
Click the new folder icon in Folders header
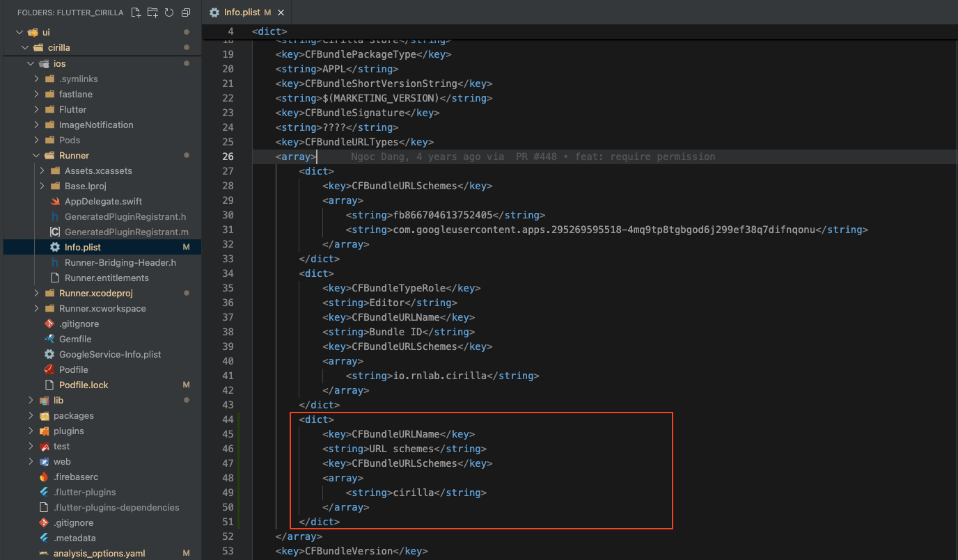pos(152,13)
